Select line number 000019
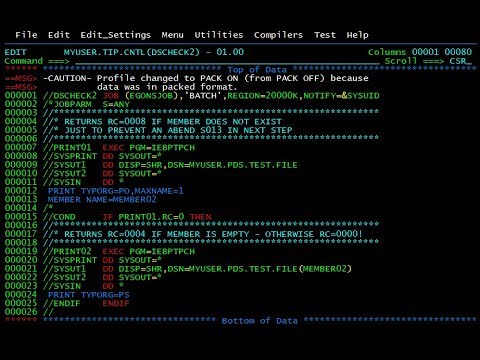 pyautogui.click(x=21, y=252)
